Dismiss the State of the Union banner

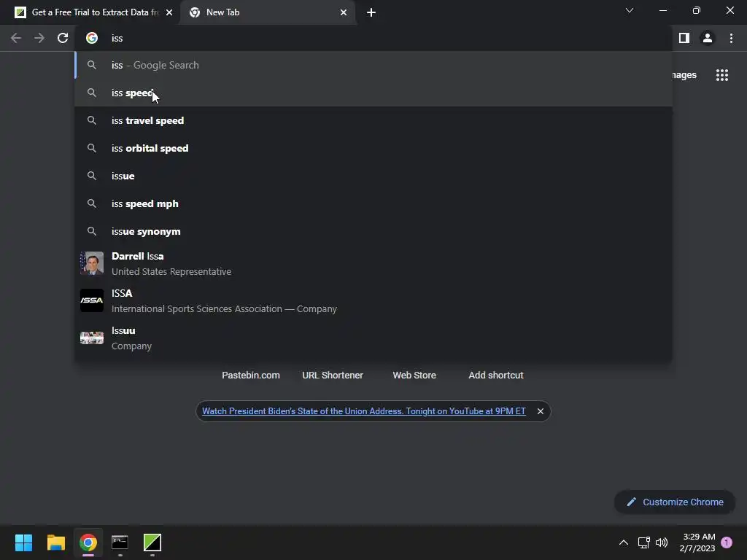point(541,411)
